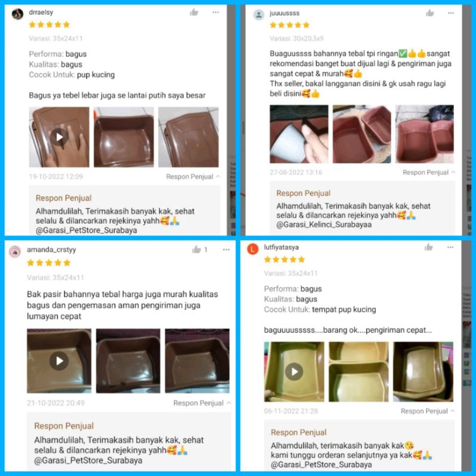476x476 pixels.
Task: Play the video in drraelsy's review
Action: [x=59, y=137]
